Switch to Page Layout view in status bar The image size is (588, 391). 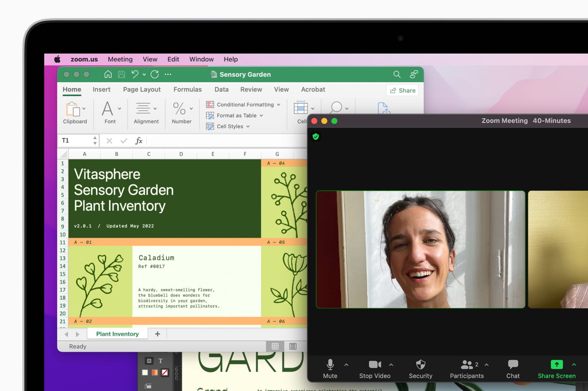(x=293, y=346)
